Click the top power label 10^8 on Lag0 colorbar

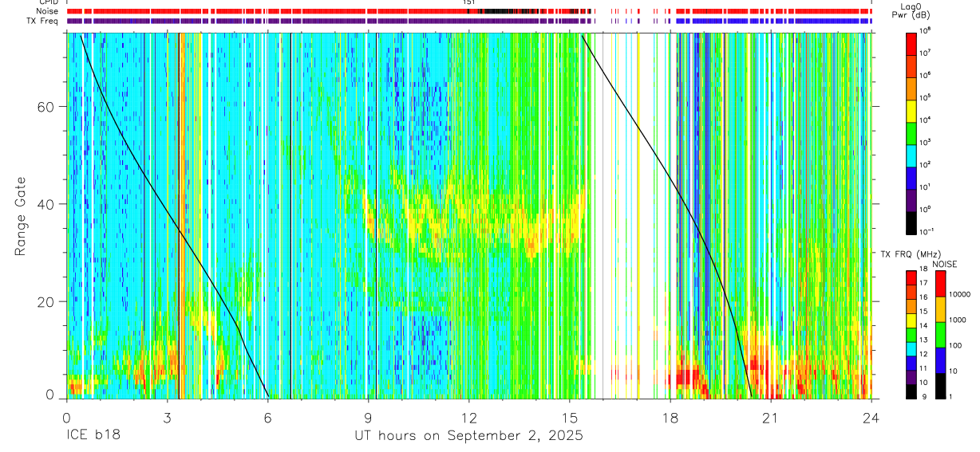[x=926, y=30]
